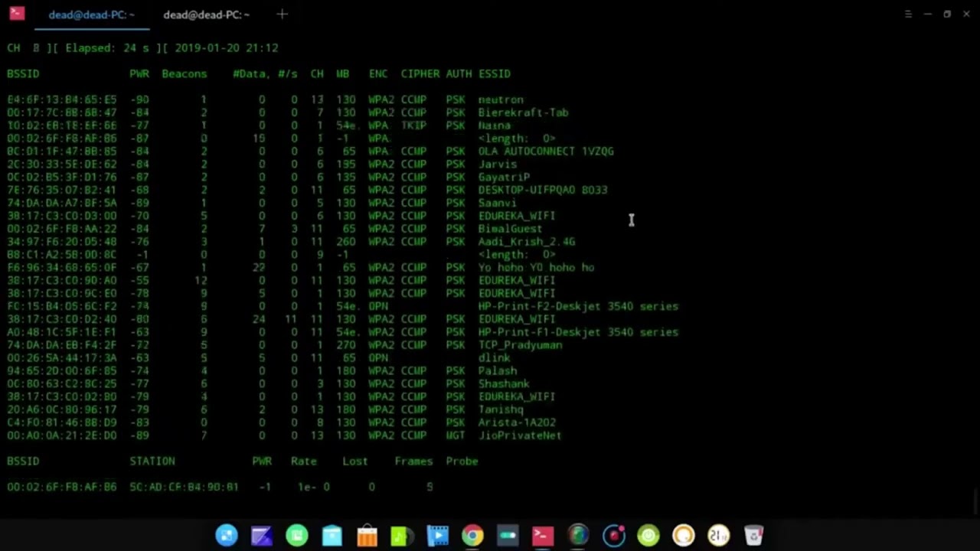980x551 pixels.
Task: Click the ESSID column header
Action: tap(495, 73)
